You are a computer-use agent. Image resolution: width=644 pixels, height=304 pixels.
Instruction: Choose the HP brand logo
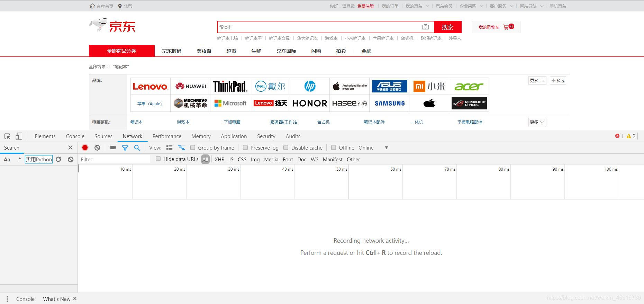[310, 86]
